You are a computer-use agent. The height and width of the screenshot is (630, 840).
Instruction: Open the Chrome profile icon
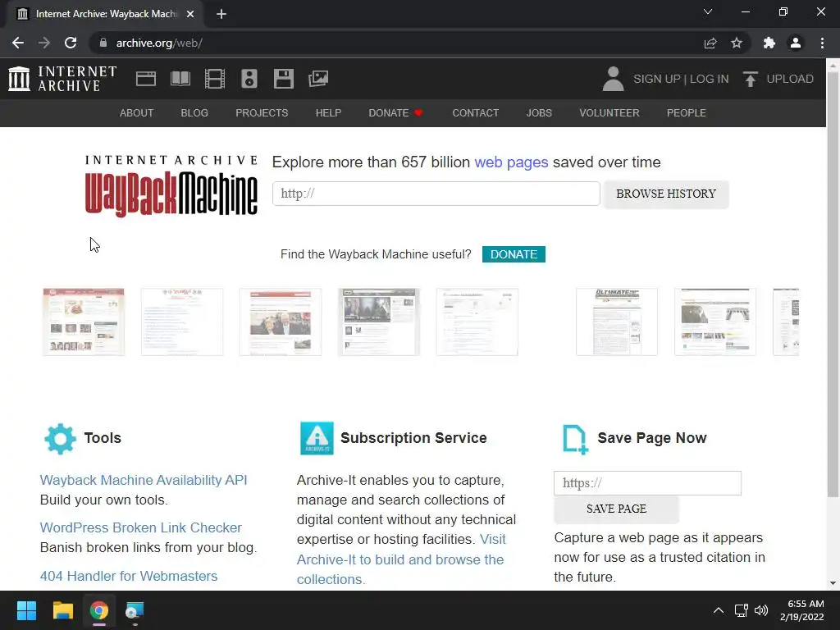pos(796,43)
